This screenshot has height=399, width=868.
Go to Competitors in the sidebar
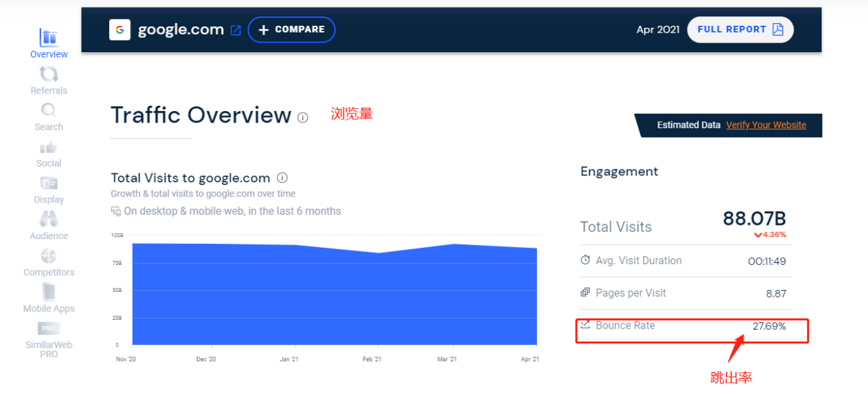[x=49, y=256]
